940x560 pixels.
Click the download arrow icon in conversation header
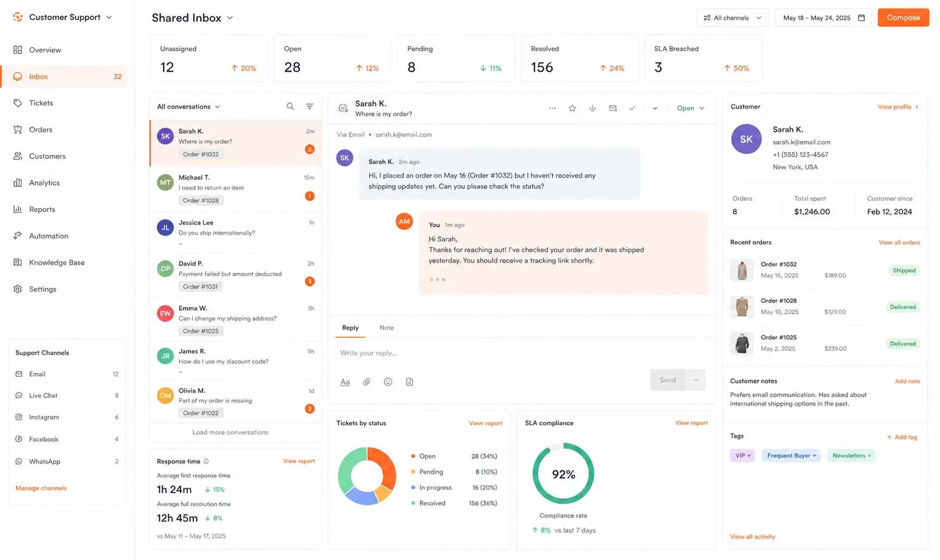point(592,108)
